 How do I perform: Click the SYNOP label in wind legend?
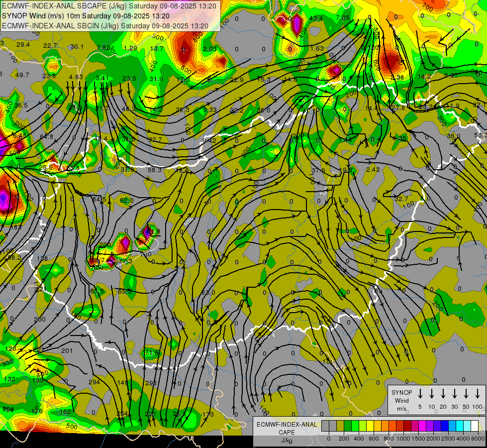point(401,392)
